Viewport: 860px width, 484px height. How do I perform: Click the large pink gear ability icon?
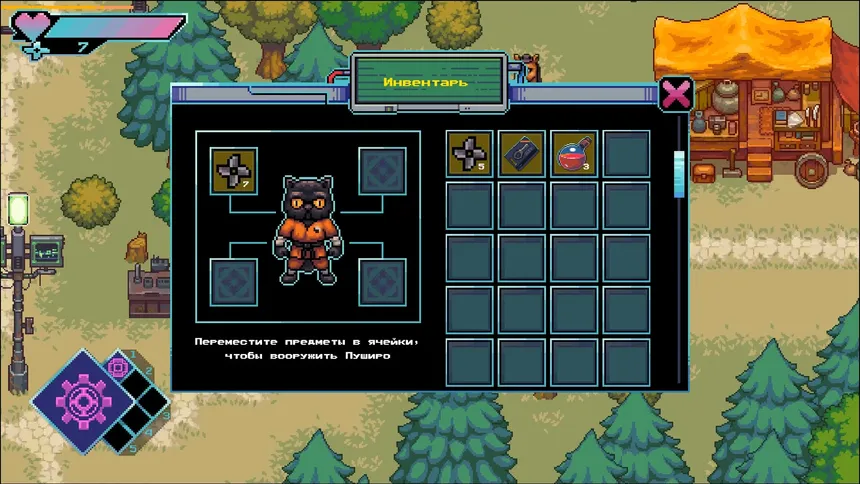click(83, 402)
